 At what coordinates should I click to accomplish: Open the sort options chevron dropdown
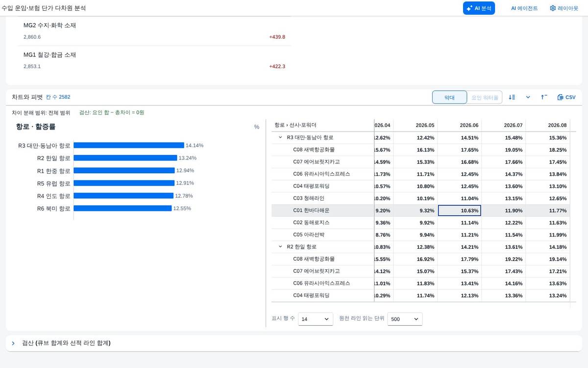pos(528,97)
